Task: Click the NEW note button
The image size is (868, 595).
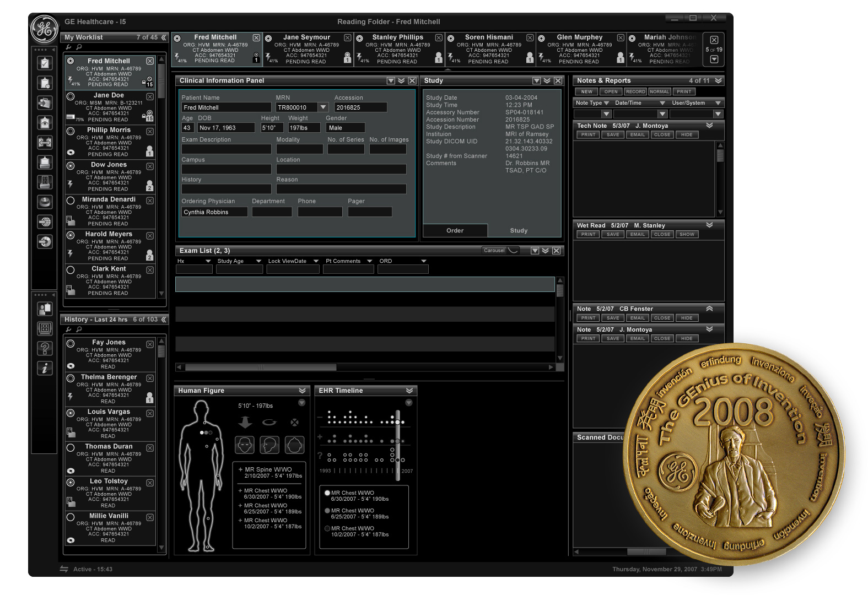Action: click(587, 91)
